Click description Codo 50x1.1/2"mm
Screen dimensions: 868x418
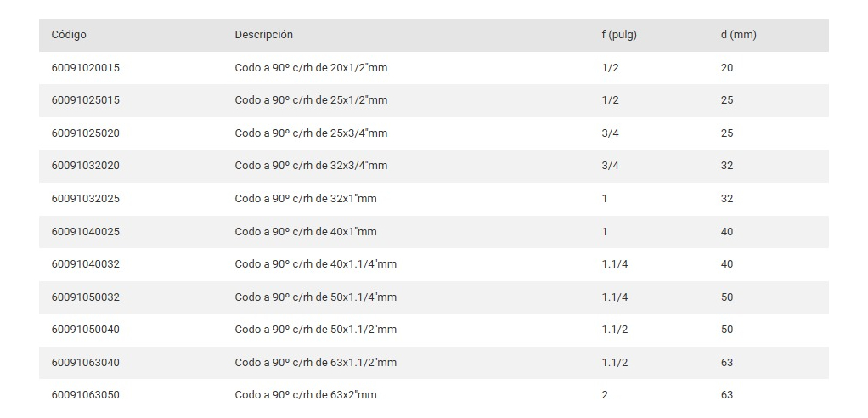pyautogui.click(x=315, y=330)
